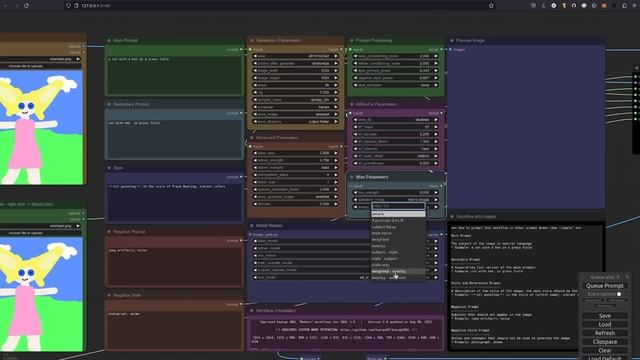Collapse the Style node via its dot
640x360 pixels.
[109, 168]
